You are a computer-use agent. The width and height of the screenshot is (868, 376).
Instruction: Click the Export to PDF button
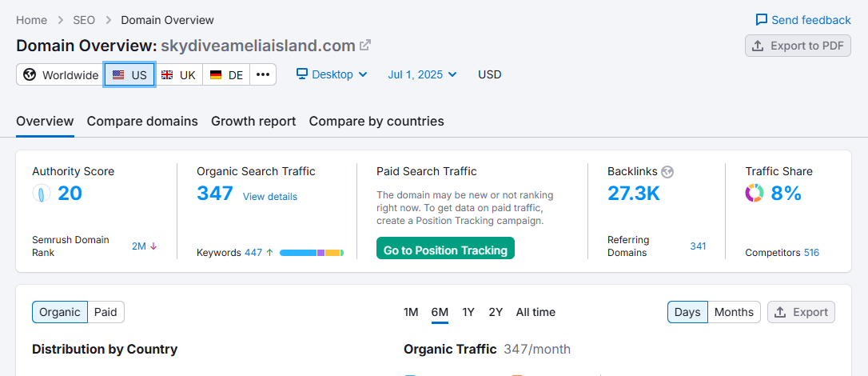[798, 46]
